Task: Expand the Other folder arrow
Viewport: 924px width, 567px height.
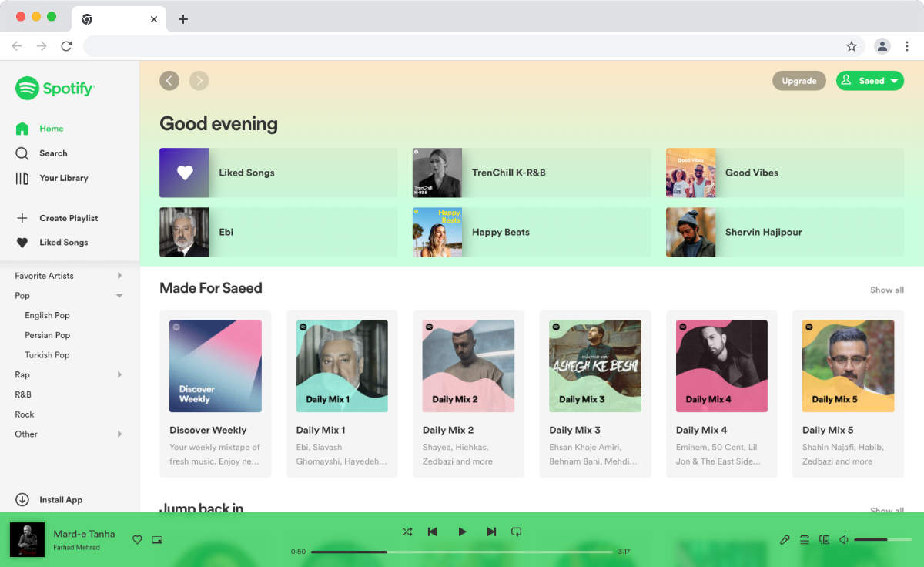Action: (119, 434)
